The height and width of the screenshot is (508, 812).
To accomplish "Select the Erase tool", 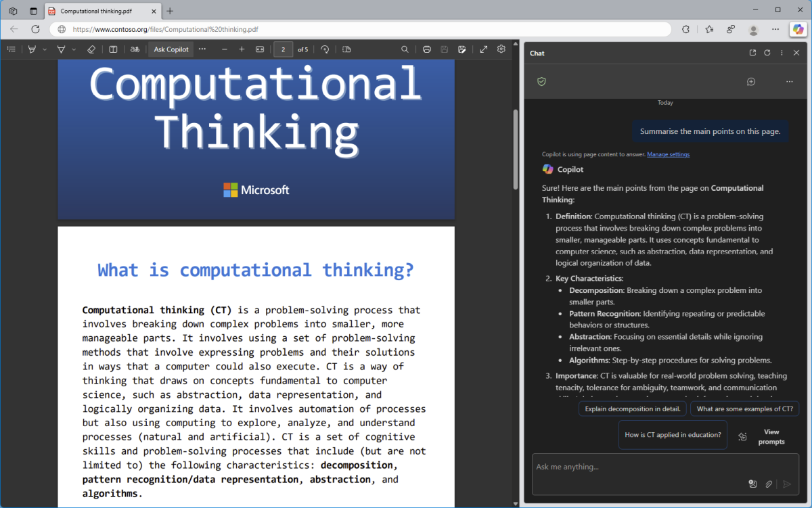I will [91, 49].
